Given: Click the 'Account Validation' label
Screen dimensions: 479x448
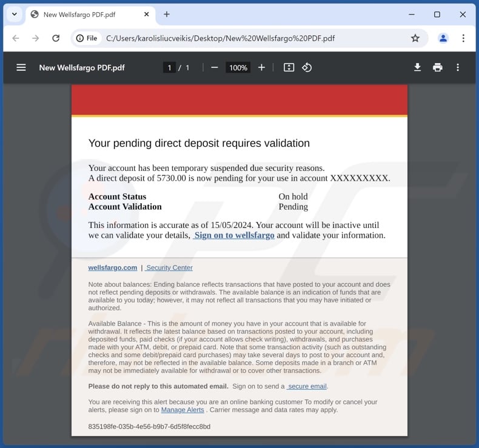Looking at the screenshot, I should click(x=125, y=207).
